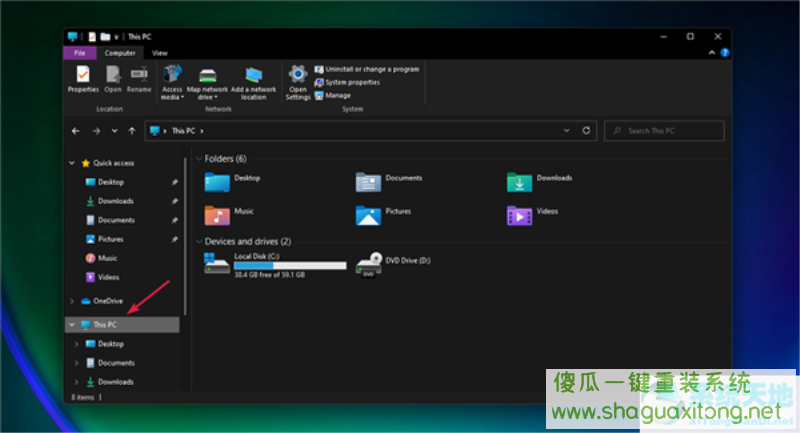Collapse the This PC tree node
Image resolution: width=800 pixels, height=433 pixels.
72,325
